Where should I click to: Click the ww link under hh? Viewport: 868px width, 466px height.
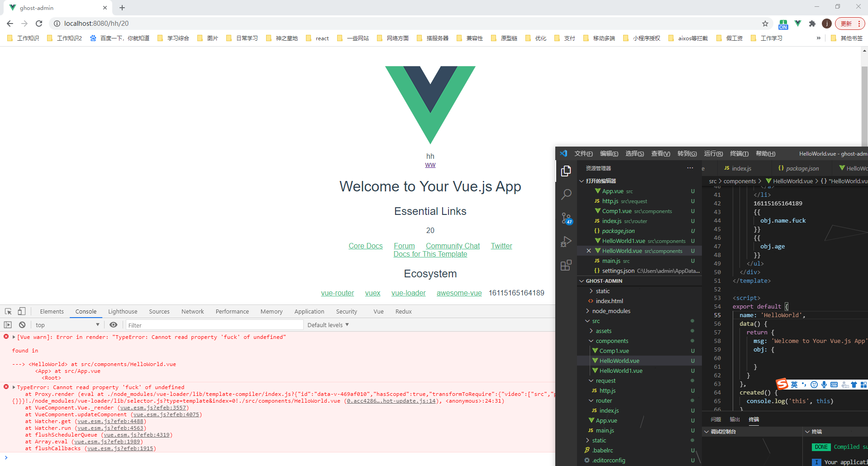click(430, 165)
